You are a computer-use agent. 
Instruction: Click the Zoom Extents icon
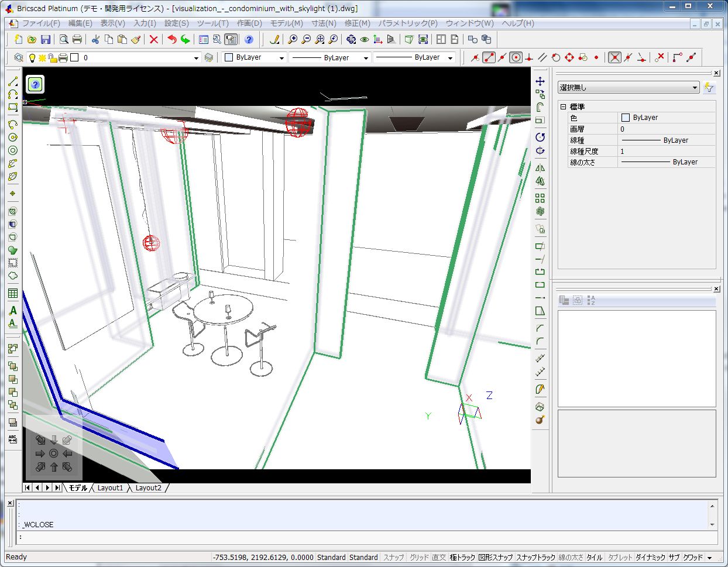320,39
